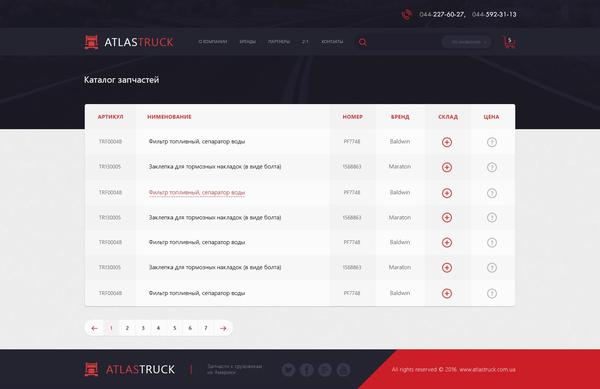Click brand 'Maraton' in the sixth row
Viewport: 600px width, 389px height.
click(400, 267)
